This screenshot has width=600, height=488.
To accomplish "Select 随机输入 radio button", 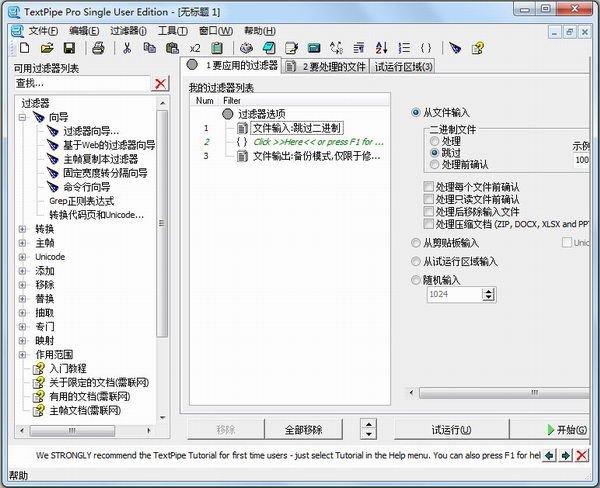I will [x=416, y=280].
